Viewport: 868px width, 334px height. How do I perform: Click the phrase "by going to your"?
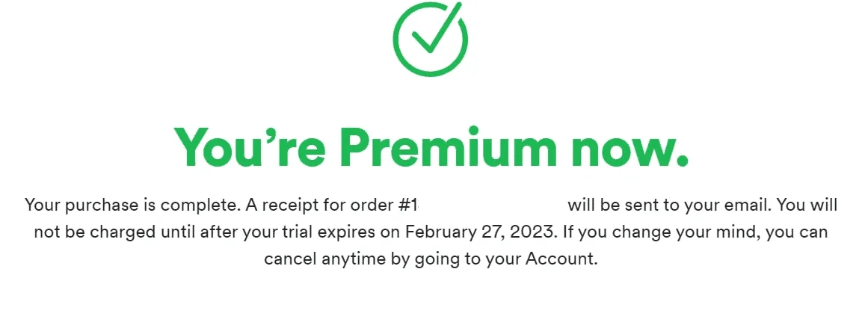point(455,259)
